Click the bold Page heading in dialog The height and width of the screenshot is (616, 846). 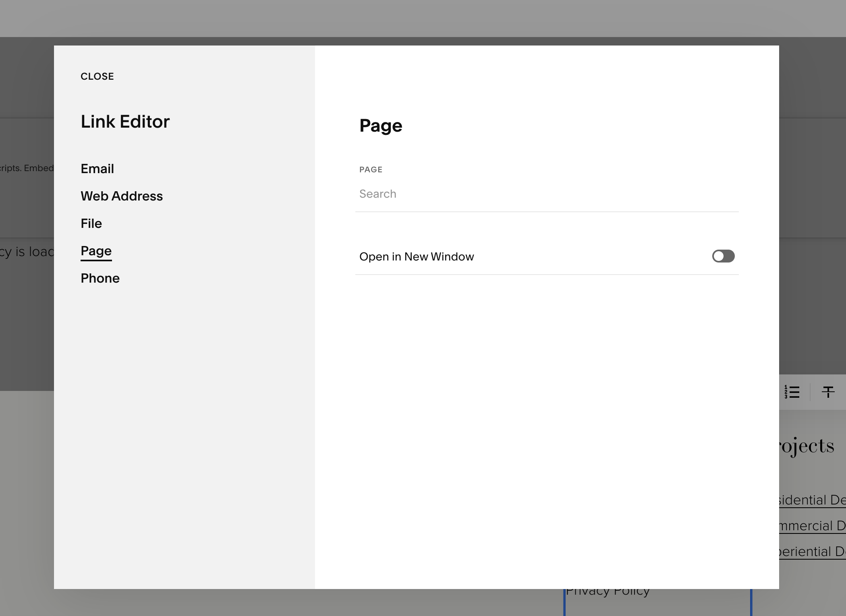coord(381,126)
